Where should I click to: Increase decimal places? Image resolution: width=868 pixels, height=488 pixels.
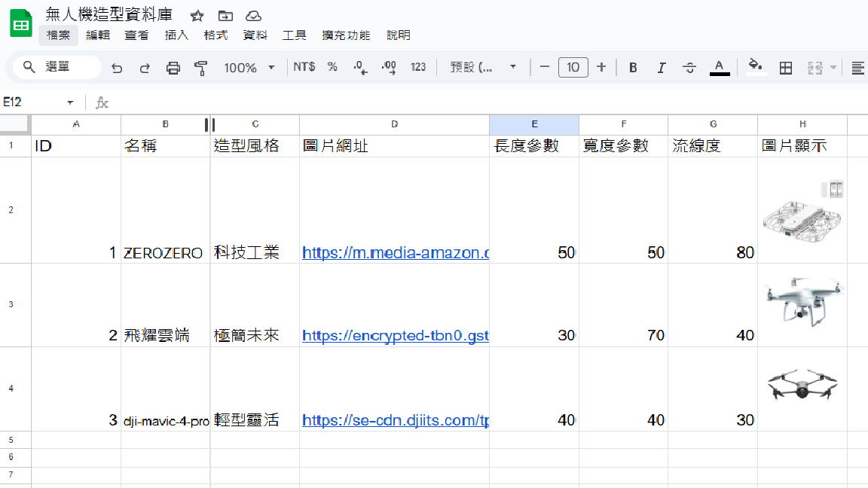[x=389, y=68]
